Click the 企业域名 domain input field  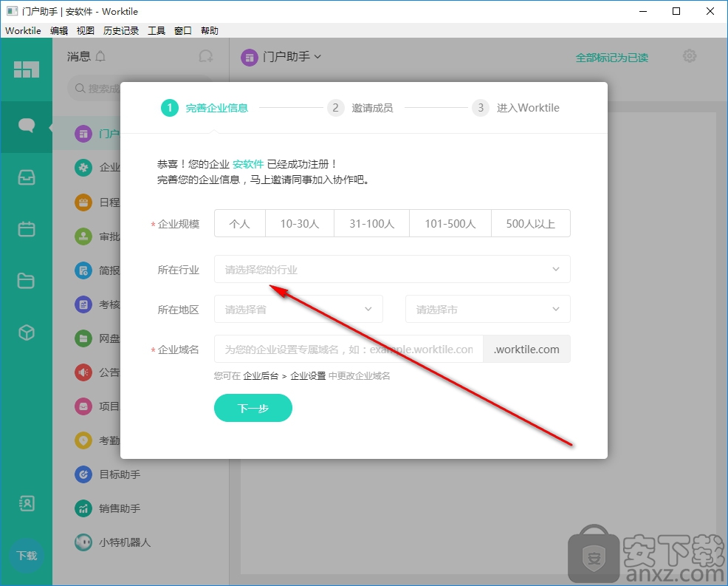pyautogui.click(x=348, y=349)
